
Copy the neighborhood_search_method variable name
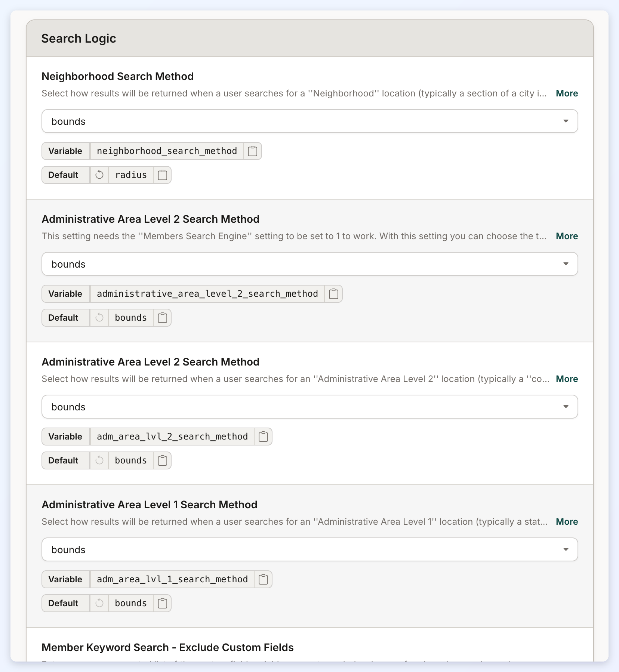pyautogui.click(x=253, y=151)
